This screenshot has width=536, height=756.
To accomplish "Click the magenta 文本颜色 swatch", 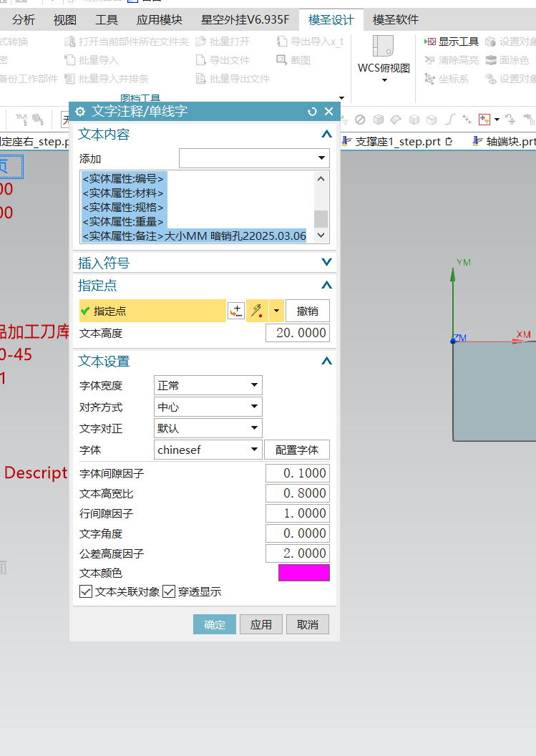I will (x=304, y=573).
